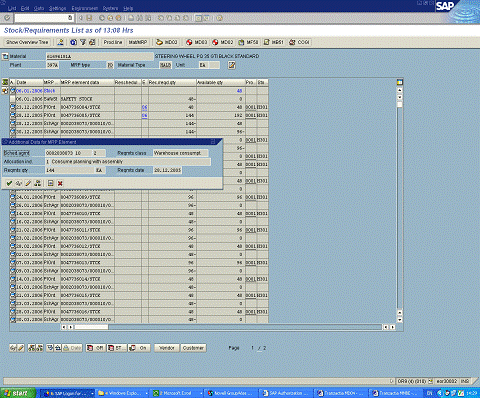Screen dimensions: 480x398
Task: Click the Customer button at the bottom
Action: pos(193,348)
